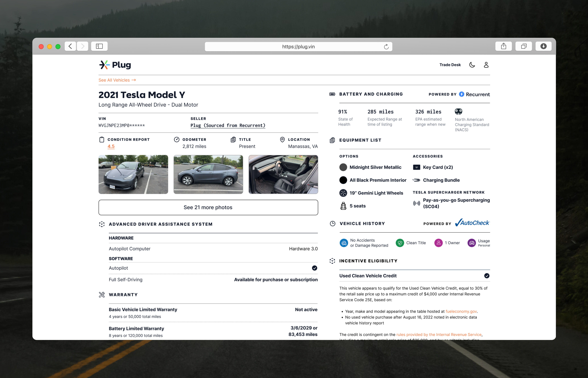Click the AutoCheck logo
Screen dimensions: 588x378
(472, 223)
